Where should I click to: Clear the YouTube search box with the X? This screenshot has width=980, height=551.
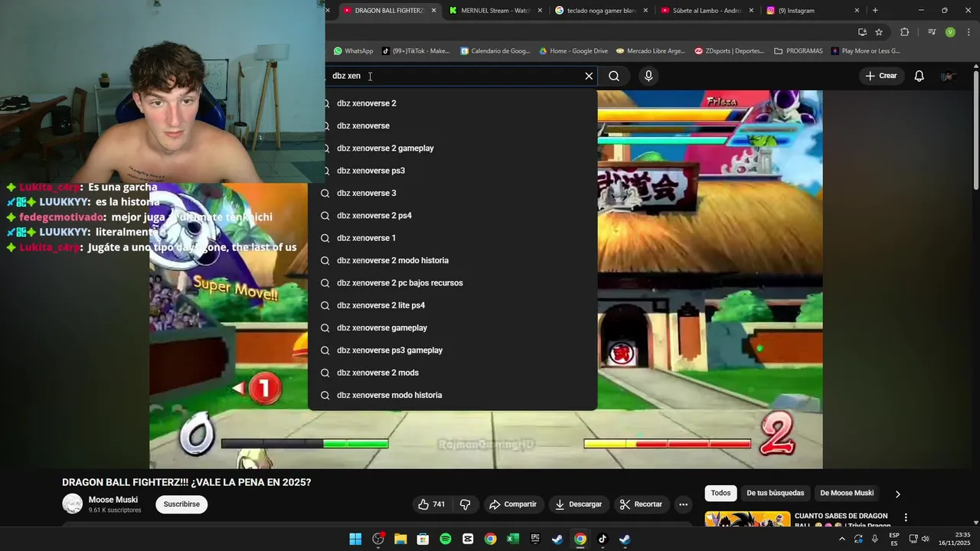click(x=589, y=76)
